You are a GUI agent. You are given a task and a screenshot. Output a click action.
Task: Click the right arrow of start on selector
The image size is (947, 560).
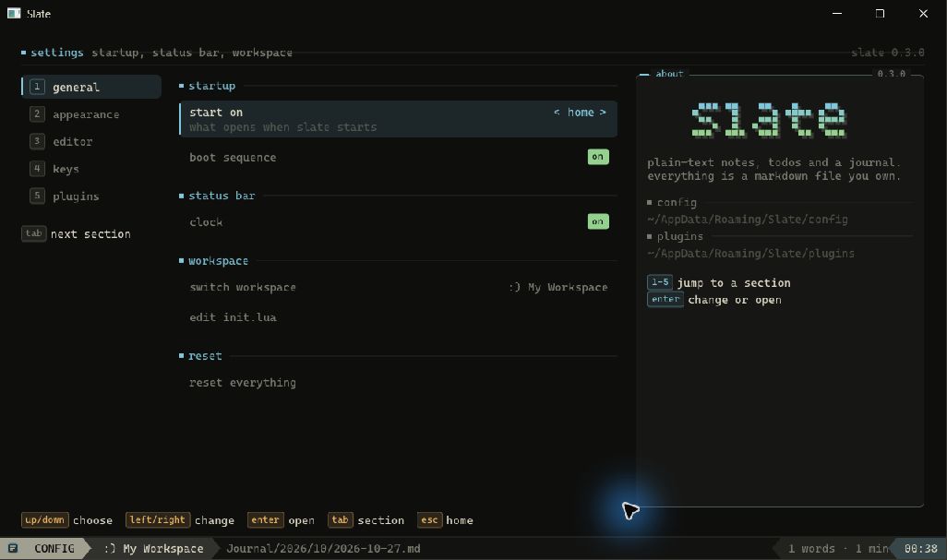coord(602,113)
